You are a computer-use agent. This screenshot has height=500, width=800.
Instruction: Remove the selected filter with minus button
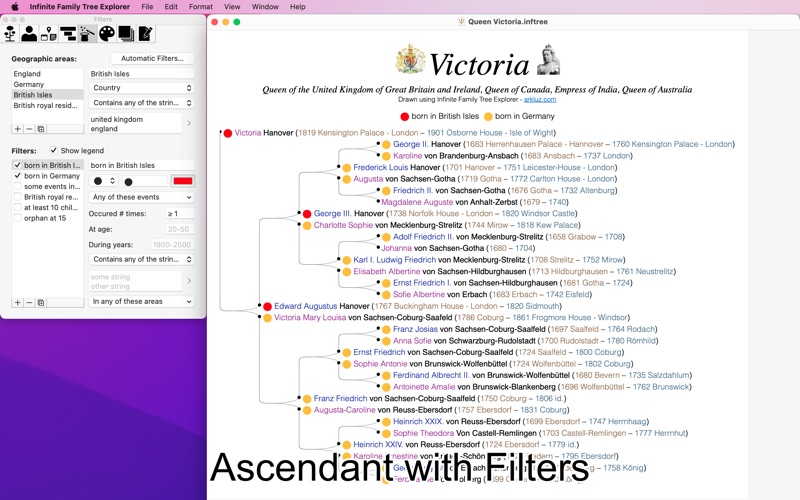pyautogui.click(x=29, y=303)
